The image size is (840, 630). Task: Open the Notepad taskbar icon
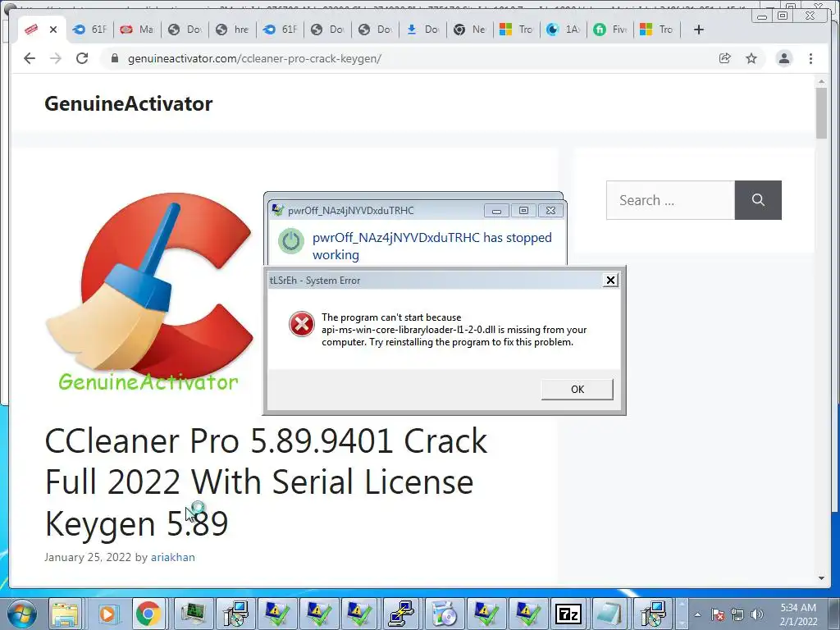tap(609, 614)
